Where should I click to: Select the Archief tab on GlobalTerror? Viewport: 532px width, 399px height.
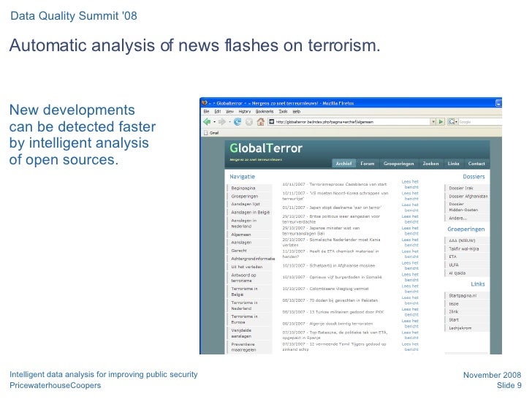343,164
